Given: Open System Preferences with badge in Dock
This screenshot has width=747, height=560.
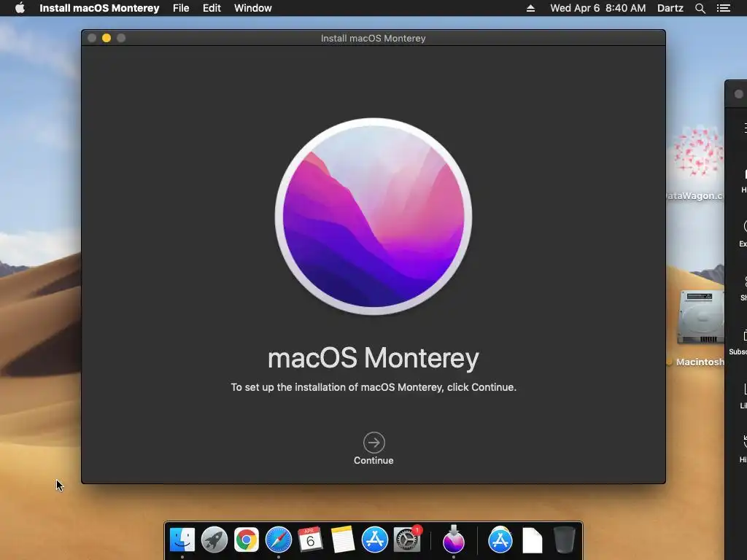Looking at the screenshot, I should [x=407, y=540].
